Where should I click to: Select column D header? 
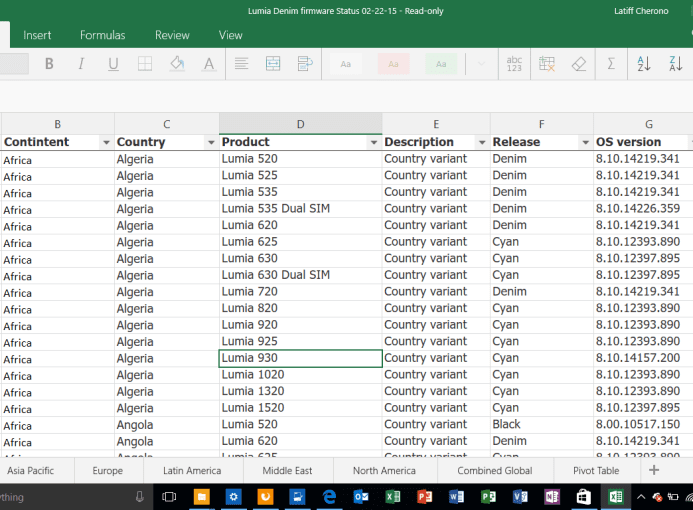(301, 124)
